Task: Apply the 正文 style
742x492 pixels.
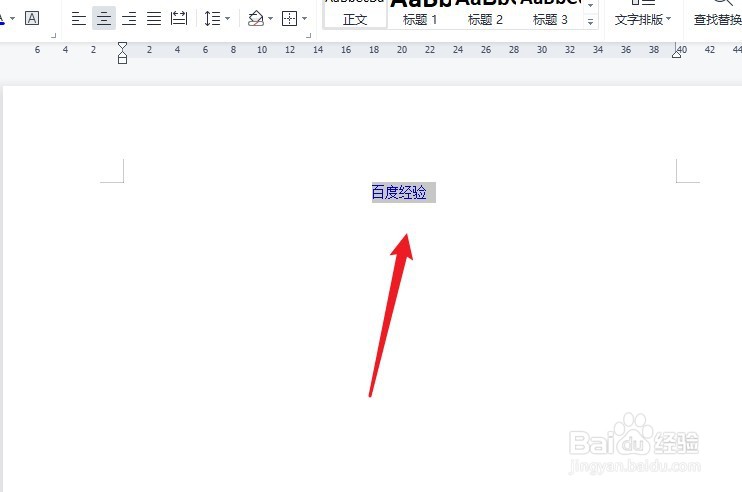Action: click(x=355, y=14)
